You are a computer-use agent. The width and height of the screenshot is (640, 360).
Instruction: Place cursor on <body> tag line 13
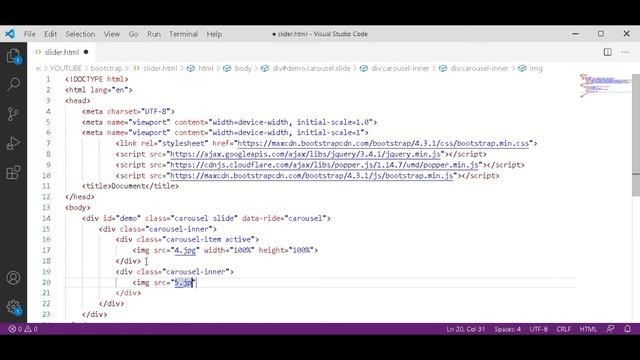78,207
